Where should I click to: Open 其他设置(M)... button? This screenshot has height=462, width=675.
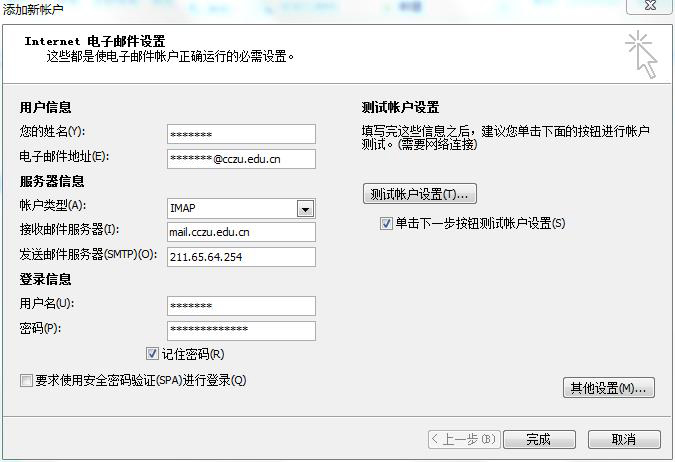(x=609, y=388)
